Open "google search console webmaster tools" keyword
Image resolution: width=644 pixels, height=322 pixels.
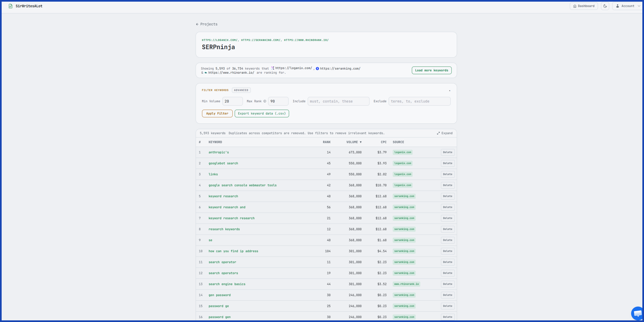click(x=242, y=185)
